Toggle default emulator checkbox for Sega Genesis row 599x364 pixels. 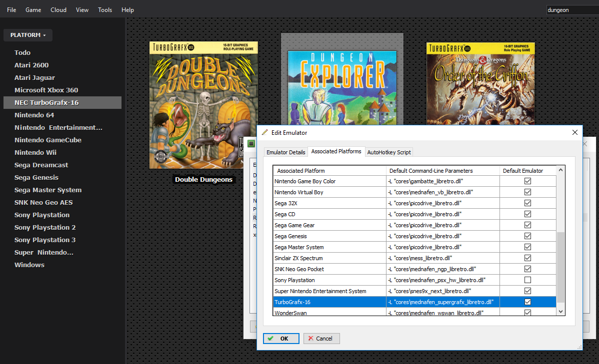(x=527, y=236)
